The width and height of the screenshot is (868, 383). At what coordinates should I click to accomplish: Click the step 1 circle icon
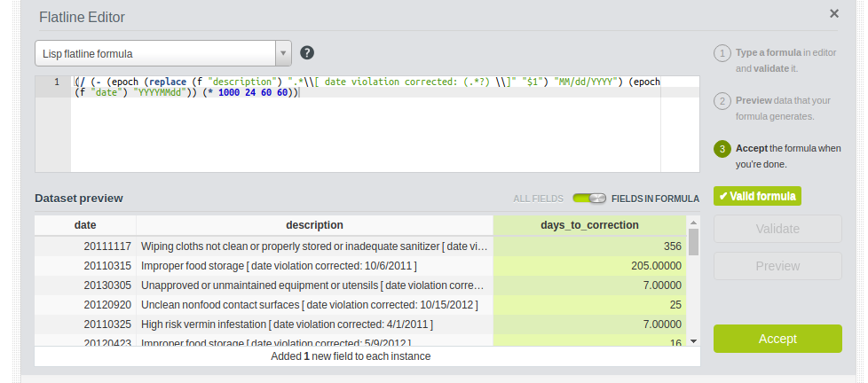pyautogui.click(x=722, y=53)
